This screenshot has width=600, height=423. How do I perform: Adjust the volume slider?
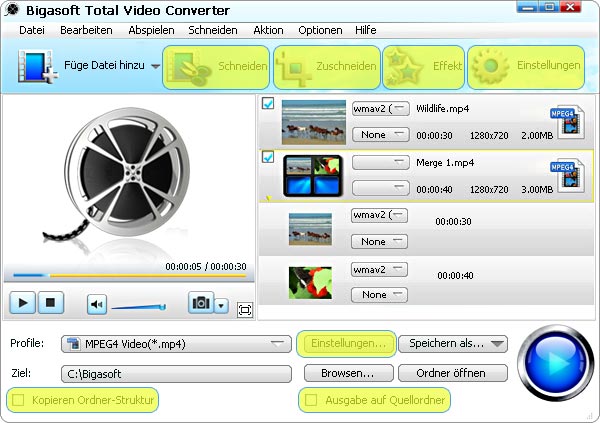[139, 307]
